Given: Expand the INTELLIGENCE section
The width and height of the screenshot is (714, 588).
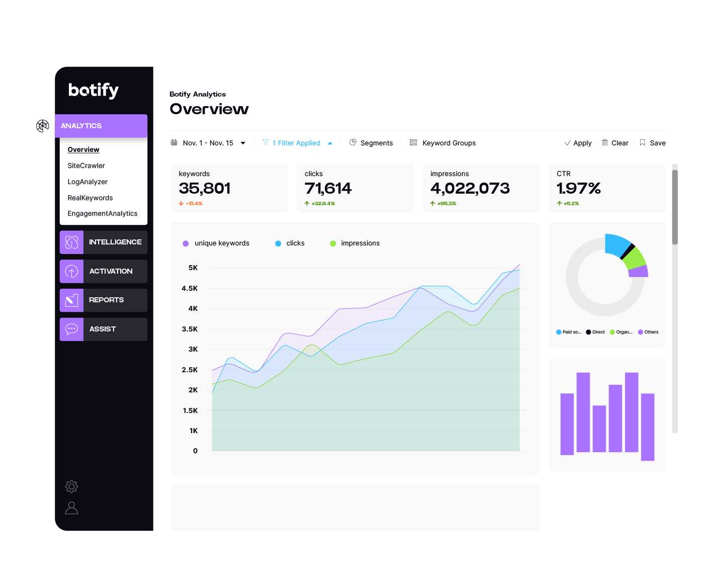Looking at the screenshot, I should pyautogui.click(x=104, y=242).
